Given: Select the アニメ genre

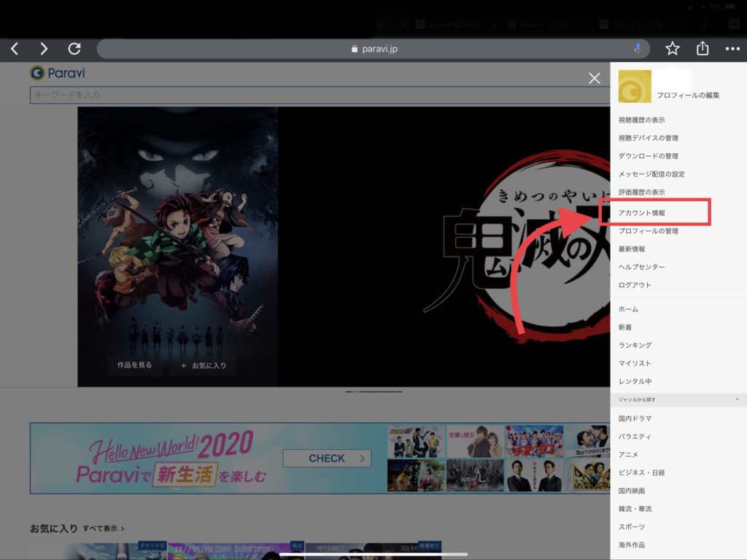Looking at the screenshot, I should 628,455.
